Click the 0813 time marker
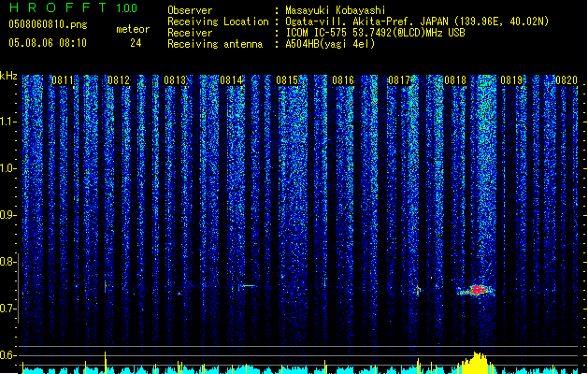 175,80
